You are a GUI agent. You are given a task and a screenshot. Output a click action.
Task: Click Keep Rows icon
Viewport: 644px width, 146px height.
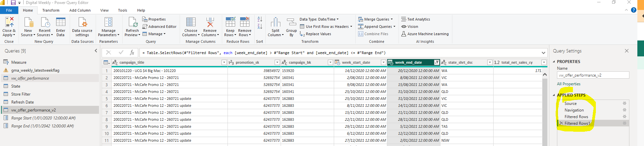230,22
